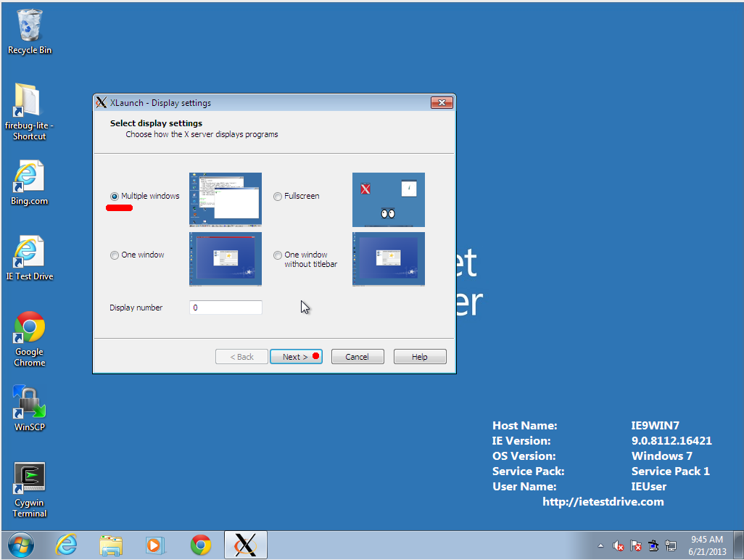The height and width of the screenshot is (560, 744).
Task: Click the network tray icon
Action: (671, 545)
